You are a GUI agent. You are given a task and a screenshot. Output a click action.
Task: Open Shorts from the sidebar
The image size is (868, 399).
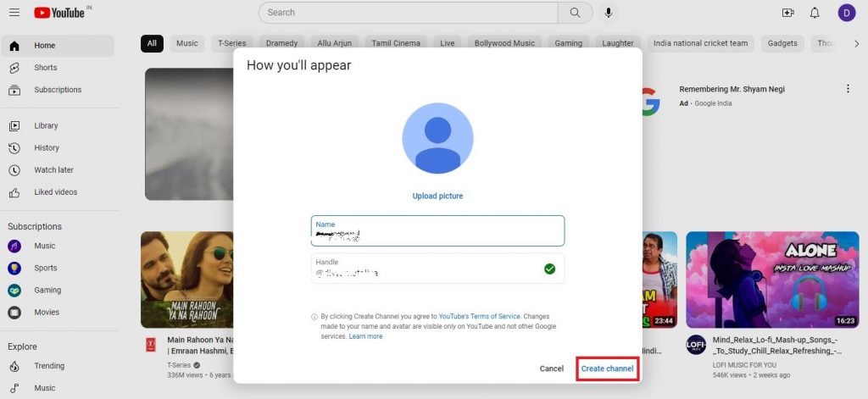click(46, 68)
